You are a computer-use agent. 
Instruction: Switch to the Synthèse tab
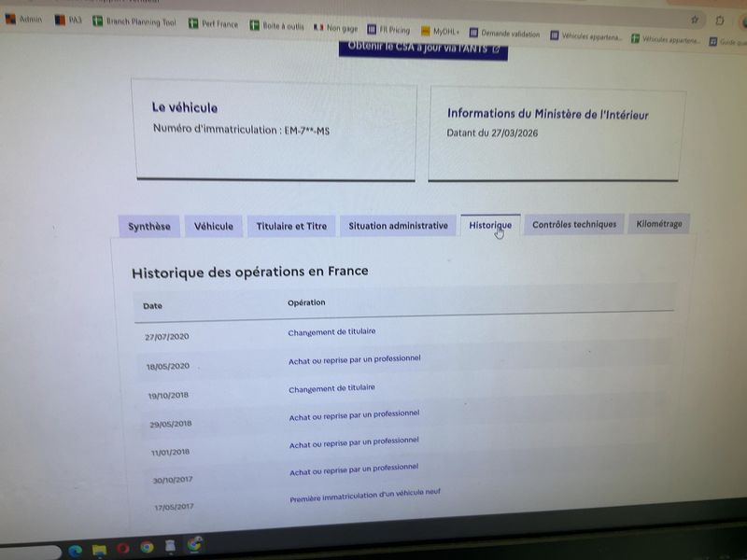[x=149, y=226]
